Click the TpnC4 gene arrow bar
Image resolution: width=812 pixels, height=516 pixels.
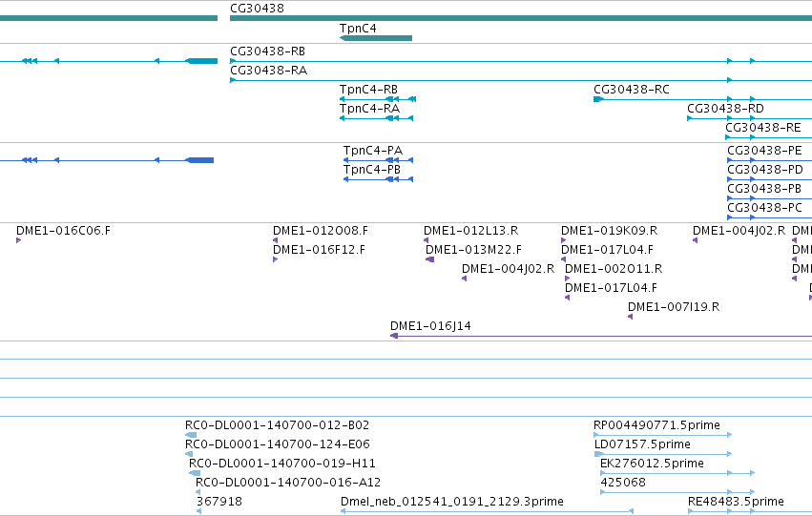click(x=375, y=38)
